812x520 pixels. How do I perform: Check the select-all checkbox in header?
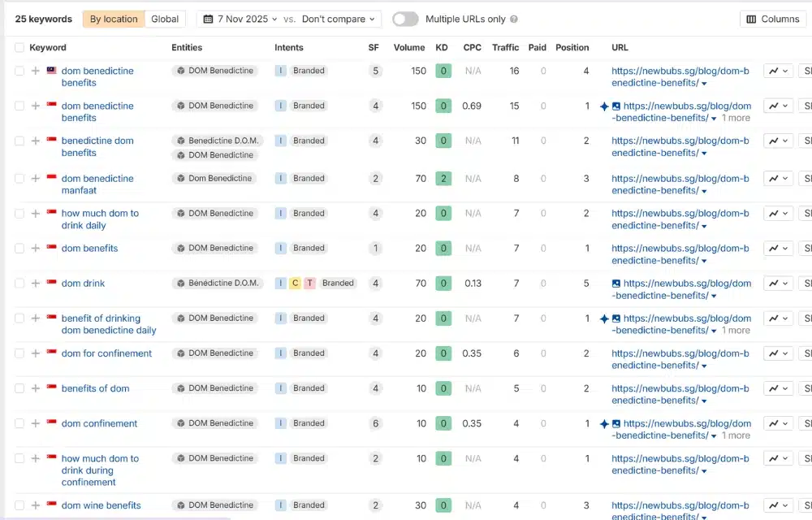click(19, 48)
